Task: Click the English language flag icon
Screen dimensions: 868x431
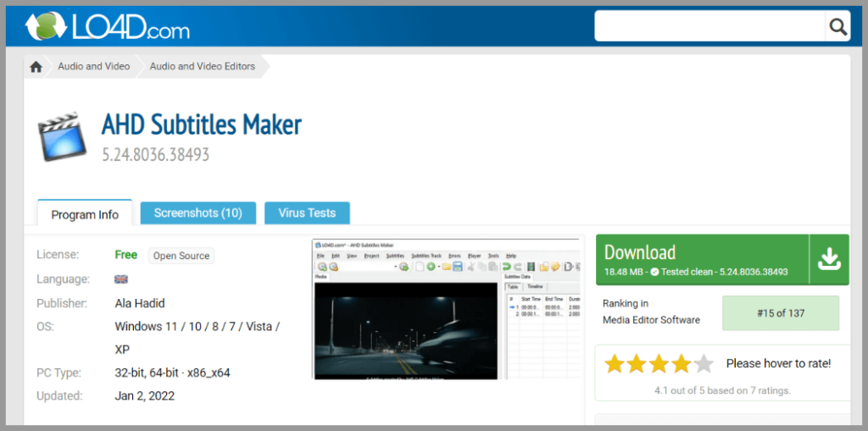Action: point(121,279)
